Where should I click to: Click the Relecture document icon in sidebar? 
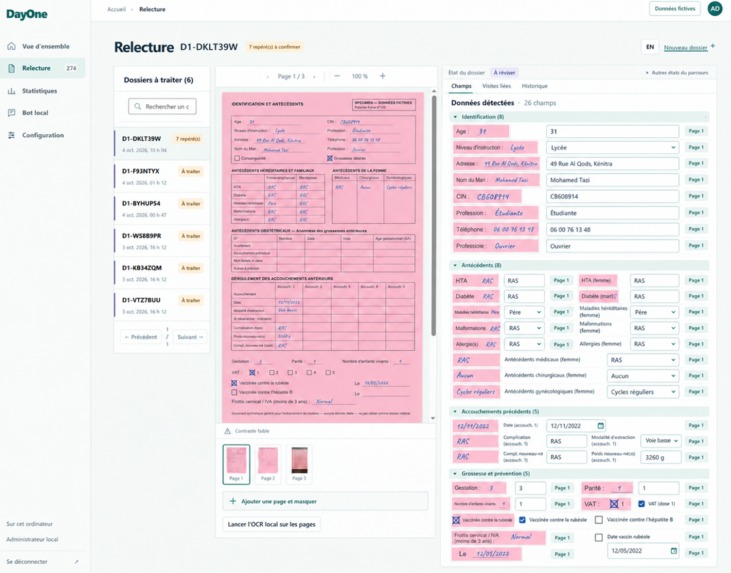pos(12,68)
